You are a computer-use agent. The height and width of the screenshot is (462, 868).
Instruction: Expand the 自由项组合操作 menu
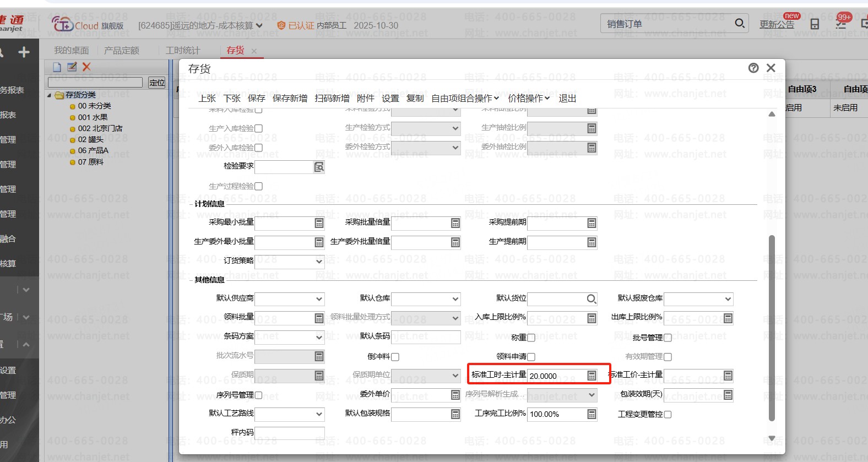click(x=465, y=98)
